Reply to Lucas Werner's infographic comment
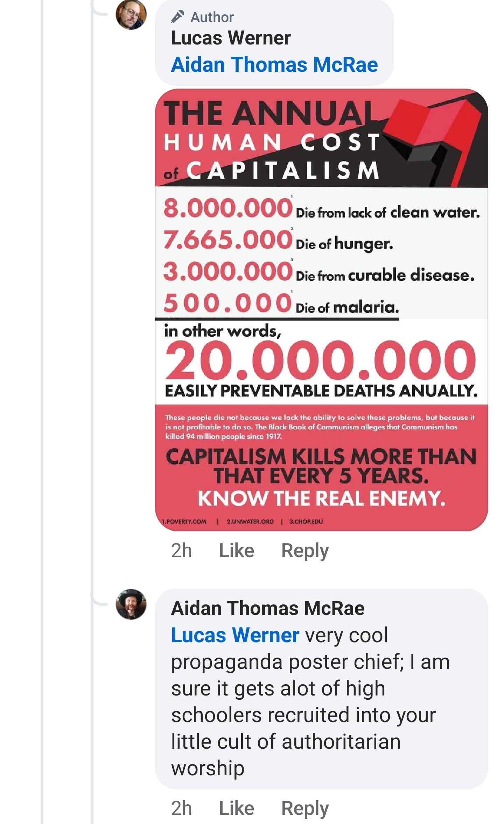Viewport: 504px width, 824px height. (305, 550)
